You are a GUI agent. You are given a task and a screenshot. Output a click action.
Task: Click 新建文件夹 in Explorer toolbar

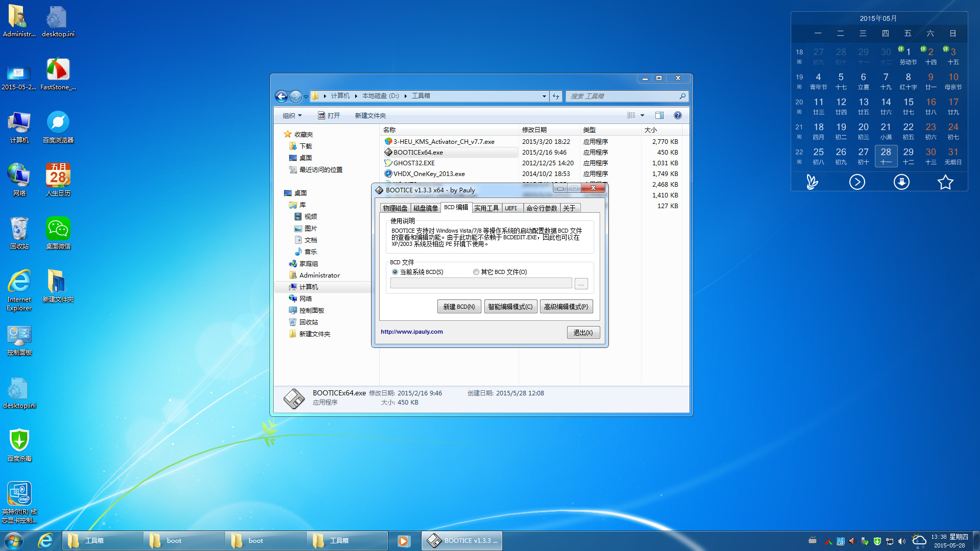[x=370, y=115]
